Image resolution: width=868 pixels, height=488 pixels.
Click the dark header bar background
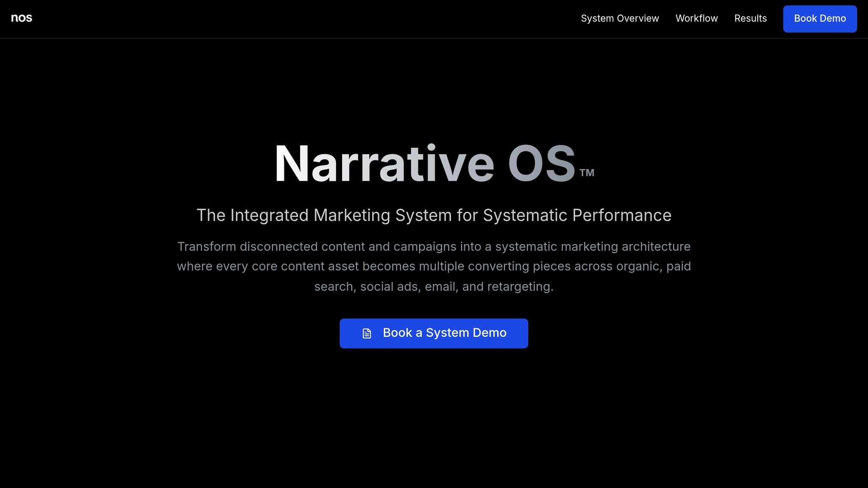297,19
